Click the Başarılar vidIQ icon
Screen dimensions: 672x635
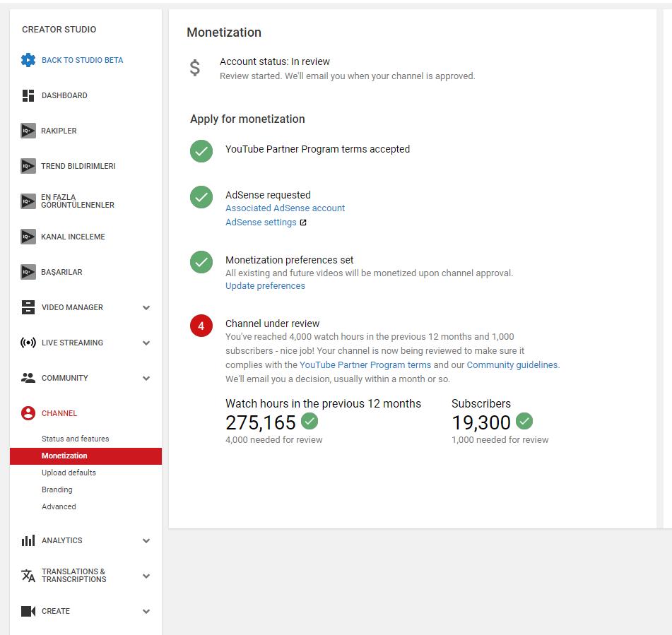(28, 272)
